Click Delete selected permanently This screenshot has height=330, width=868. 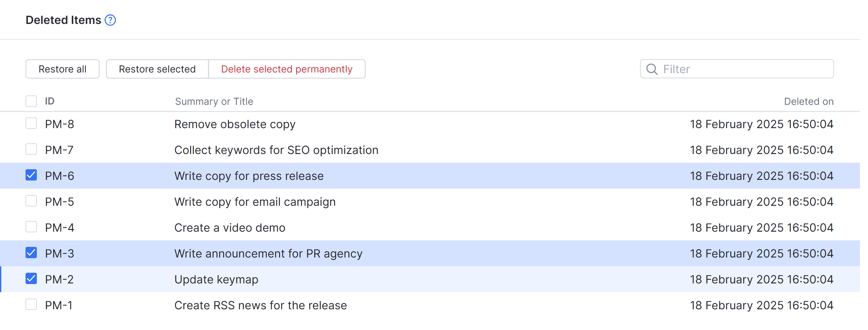tap(286, 70)
